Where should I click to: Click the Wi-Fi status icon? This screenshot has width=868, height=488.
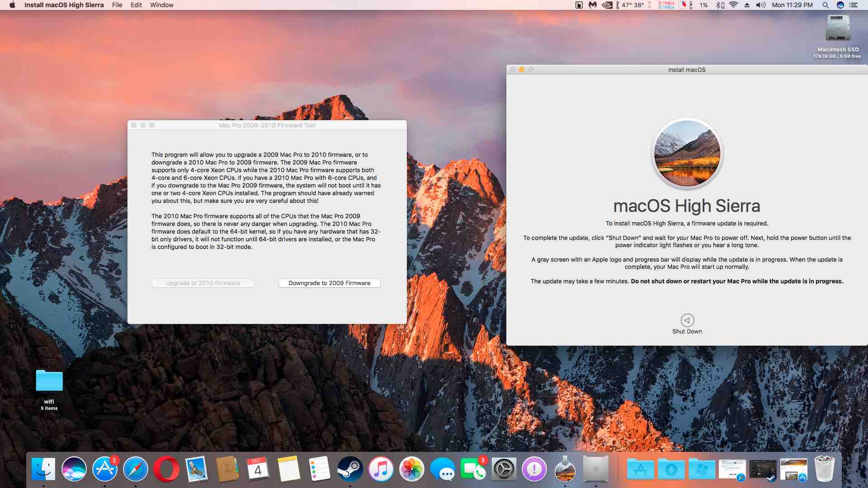733,5
